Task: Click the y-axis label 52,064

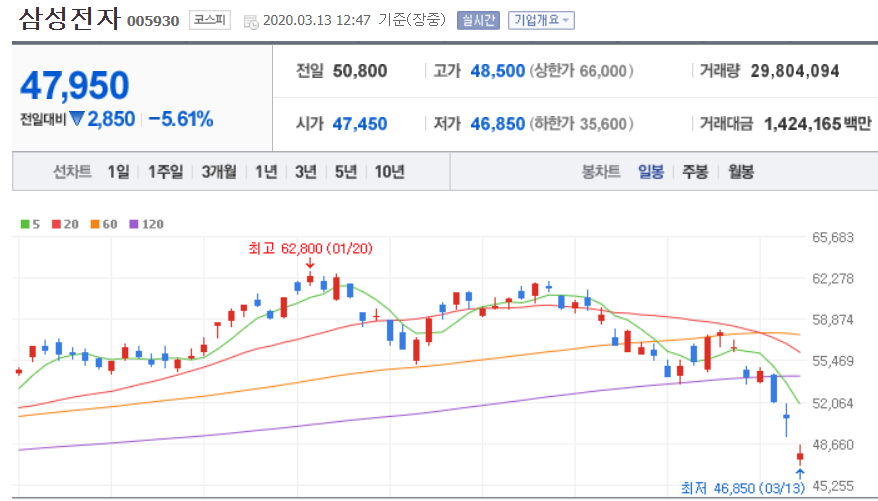Action: tap(833, 403)
